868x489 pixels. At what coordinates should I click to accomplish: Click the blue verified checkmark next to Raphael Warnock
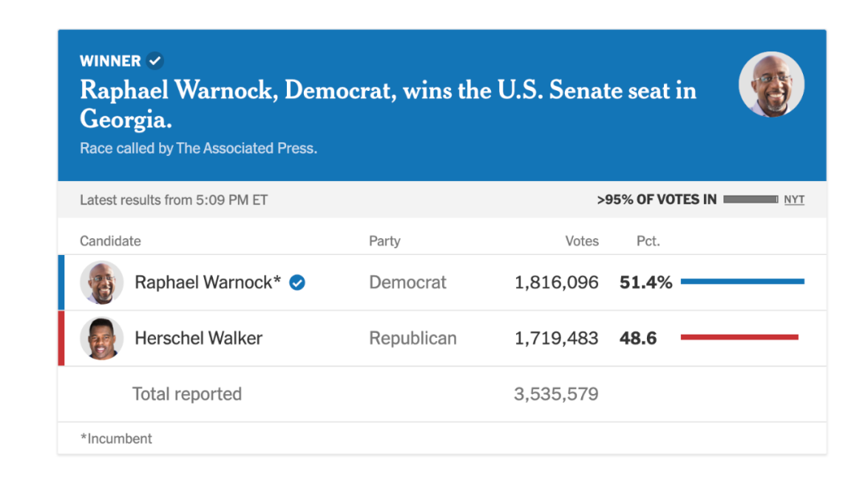click(297, 282)
